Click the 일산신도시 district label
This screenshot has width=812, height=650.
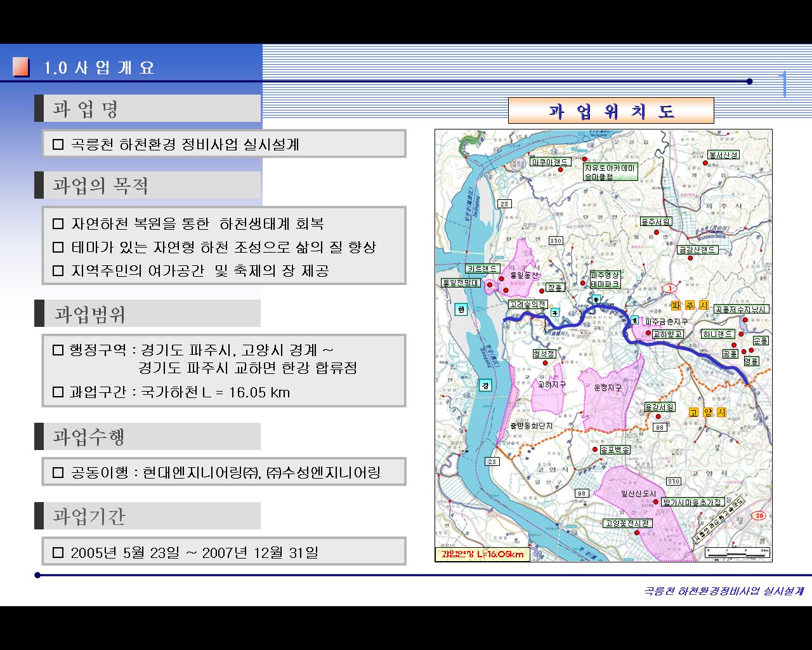638,493
